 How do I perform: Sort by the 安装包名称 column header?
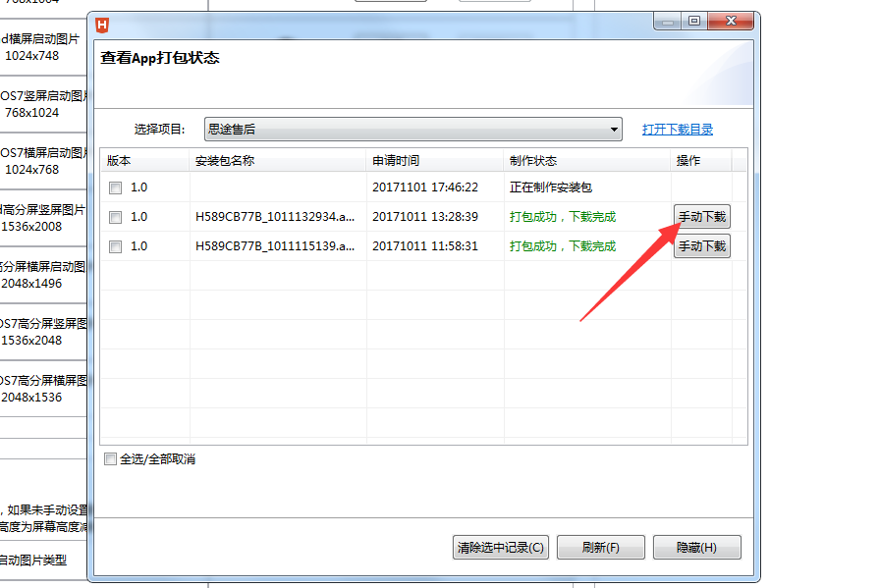[278, 161]
